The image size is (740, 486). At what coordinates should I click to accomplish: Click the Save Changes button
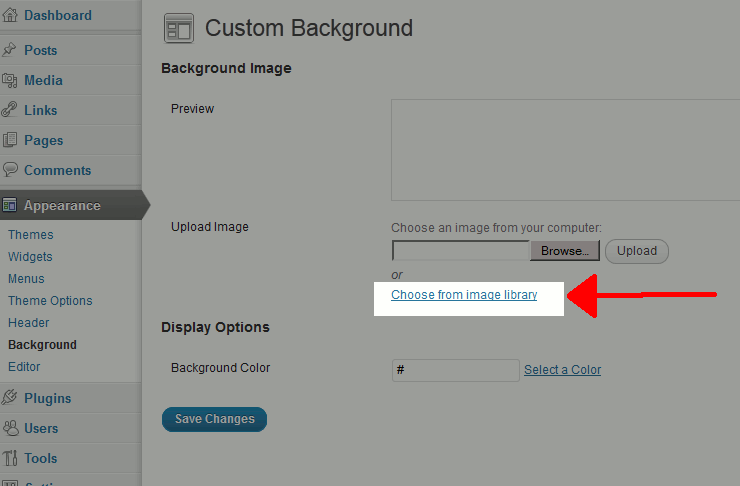214,419
